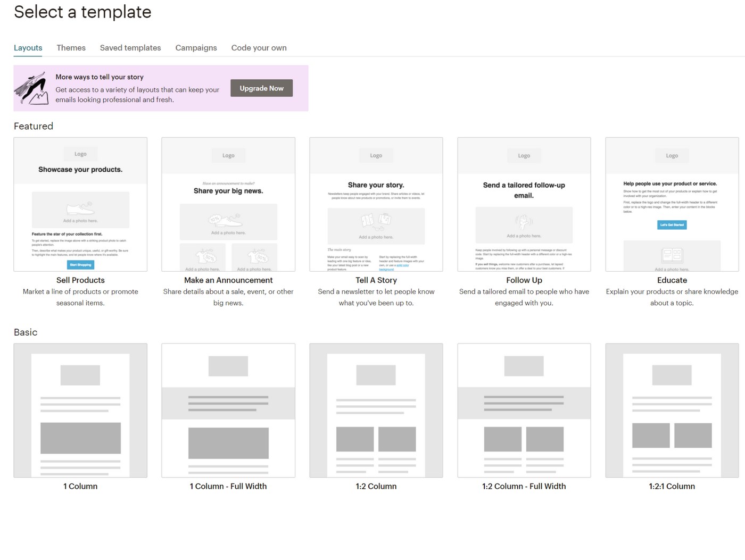
Task: Click the 'More ways to tell your story' heading
Action: pyautogui.click(x=100, y=77)
